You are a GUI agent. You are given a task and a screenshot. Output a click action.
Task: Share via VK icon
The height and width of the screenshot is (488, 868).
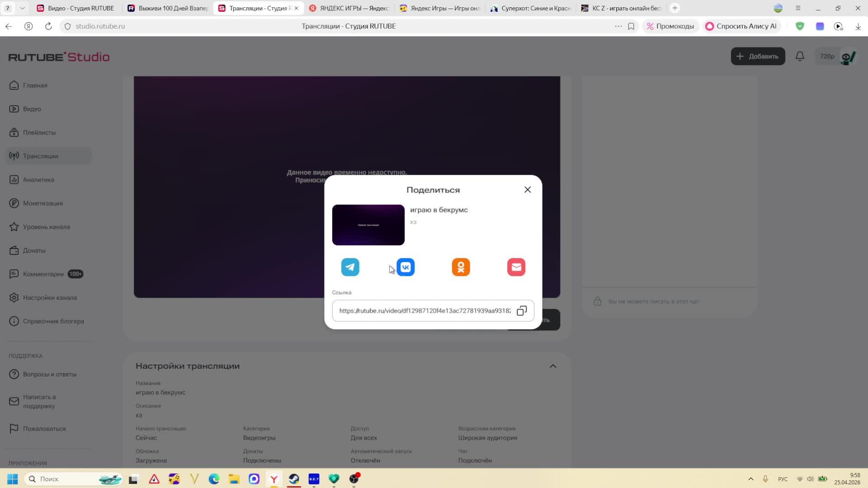406,267
